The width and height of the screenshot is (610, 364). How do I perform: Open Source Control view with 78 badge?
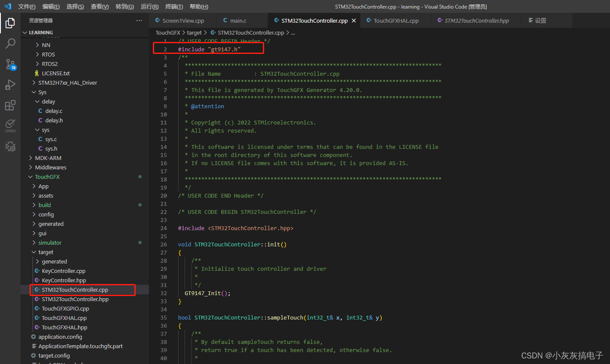[x=10, y=64]
